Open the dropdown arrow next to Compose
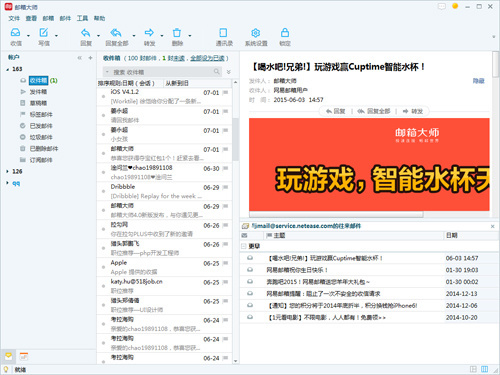Viewport: 500px width, 375px height. coord(56,35)
